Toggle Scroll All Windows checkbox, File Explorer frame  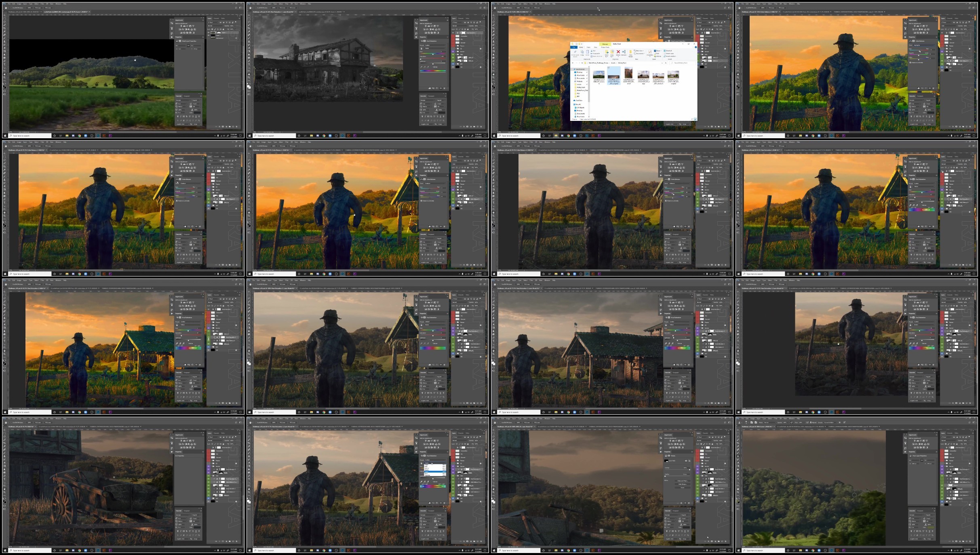pos(500,8)
